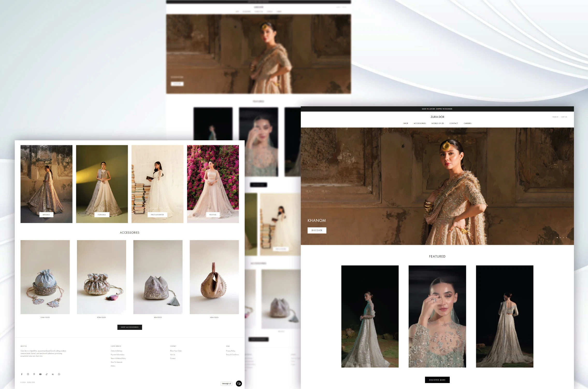This screenshot has width=588, height=389.
Task: Open the CART (0) link
Action: pos(564,117)
